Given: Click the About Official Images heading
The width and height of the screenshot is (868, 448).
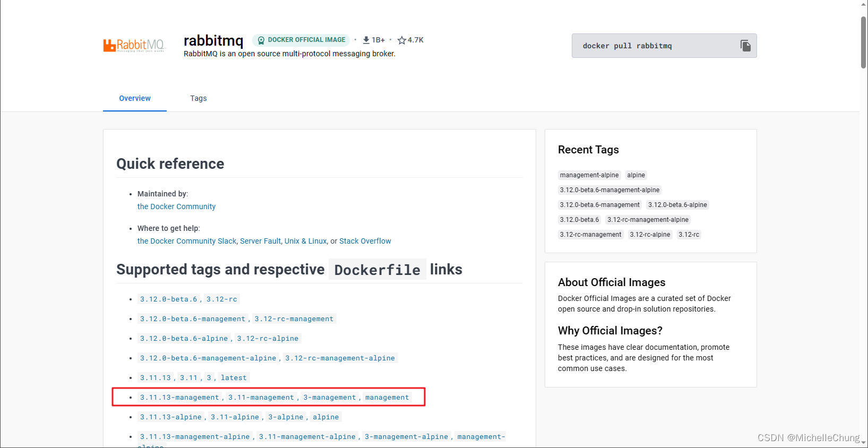Looking at the screenshot, I should (x=612, y=282).
